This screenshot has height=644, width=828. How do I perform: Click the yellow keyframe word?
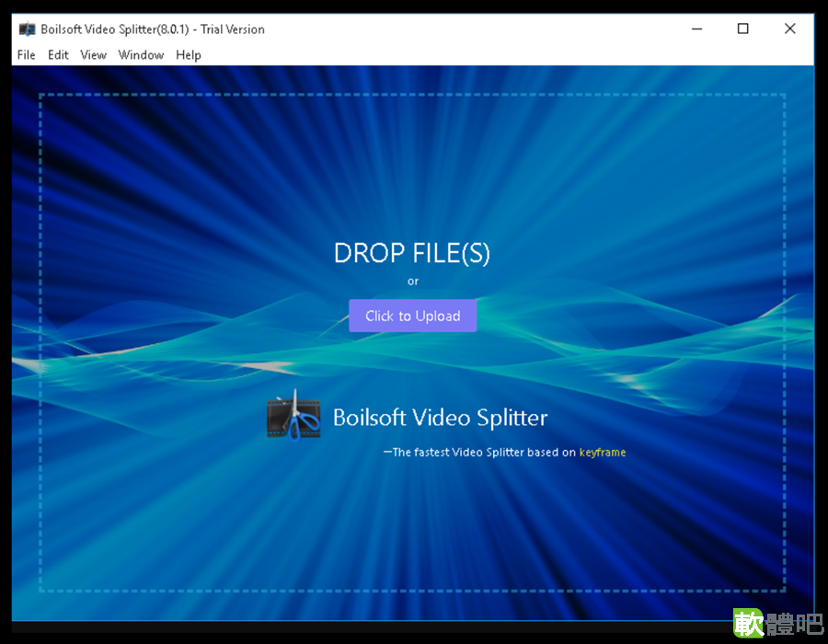click(x=603, y=453)
